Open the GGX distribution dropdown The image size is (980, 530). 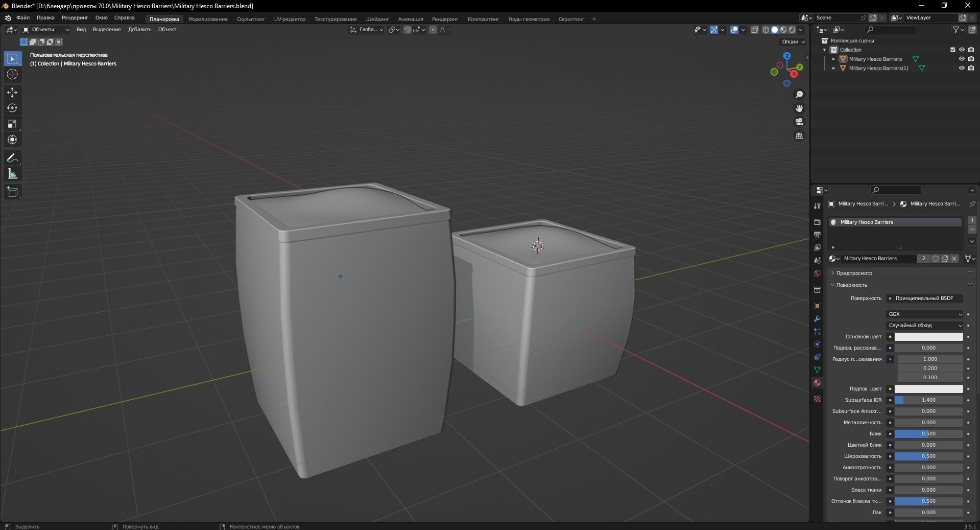click(924, 314)
